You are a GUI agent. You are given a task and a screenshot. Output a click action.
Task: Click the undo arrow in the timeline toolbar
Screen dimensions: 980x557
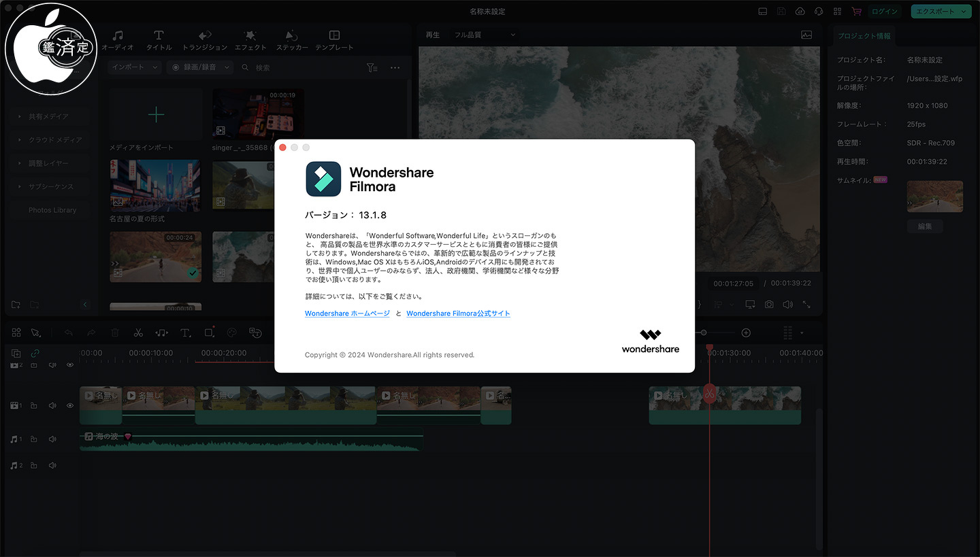(68, 333)
